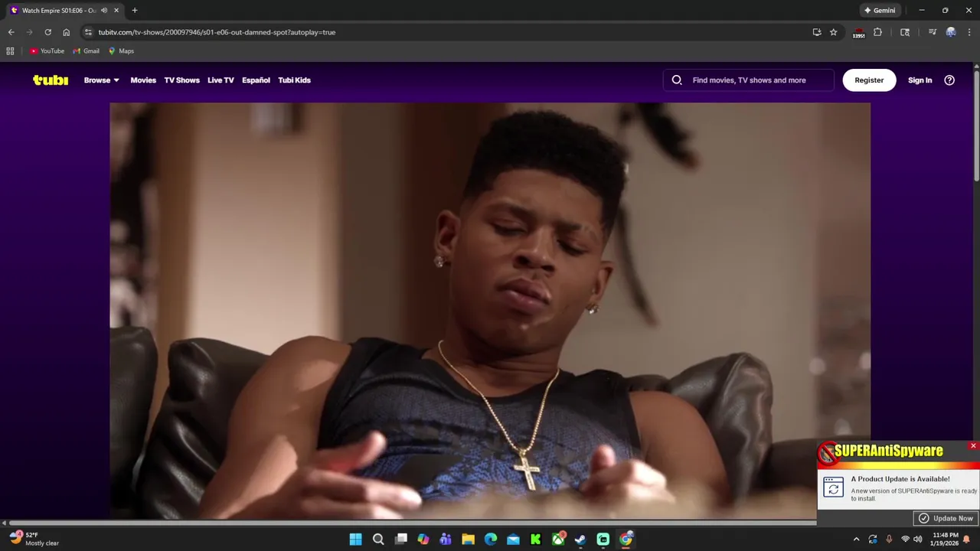Screen dimensions: 980x551
Task: Go to the TV Shows section
Action: tap(181, 80)
